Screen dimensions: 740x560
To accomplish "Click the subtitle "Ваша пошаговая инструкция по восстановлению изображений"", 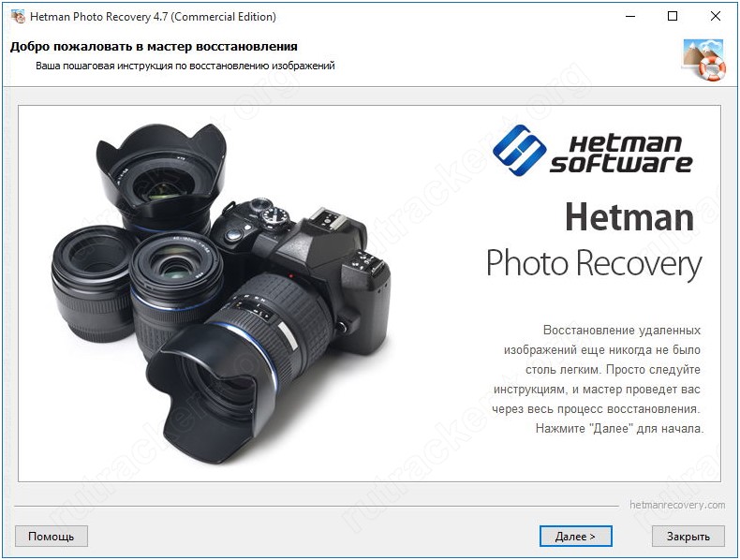I will pyautogui.click(x=185, y=66).
